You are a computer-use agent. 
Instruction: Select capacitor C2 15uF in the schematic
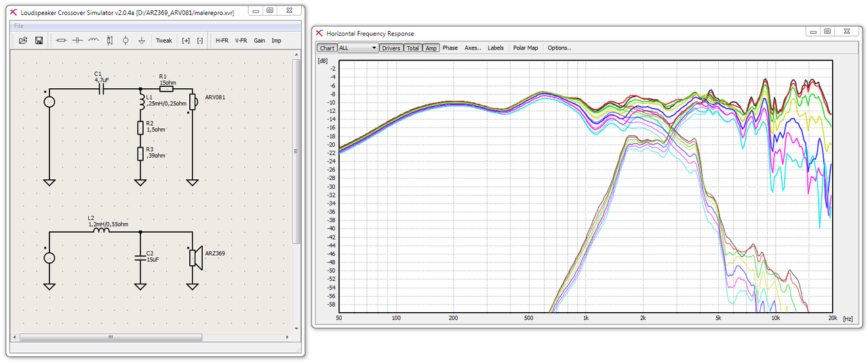(140, 258)
